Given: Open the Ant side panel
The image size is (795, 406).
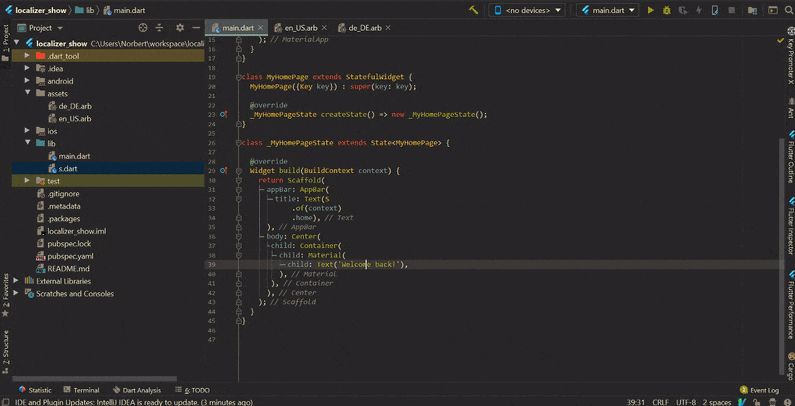Looking at the screenshot, I should 790,110.
